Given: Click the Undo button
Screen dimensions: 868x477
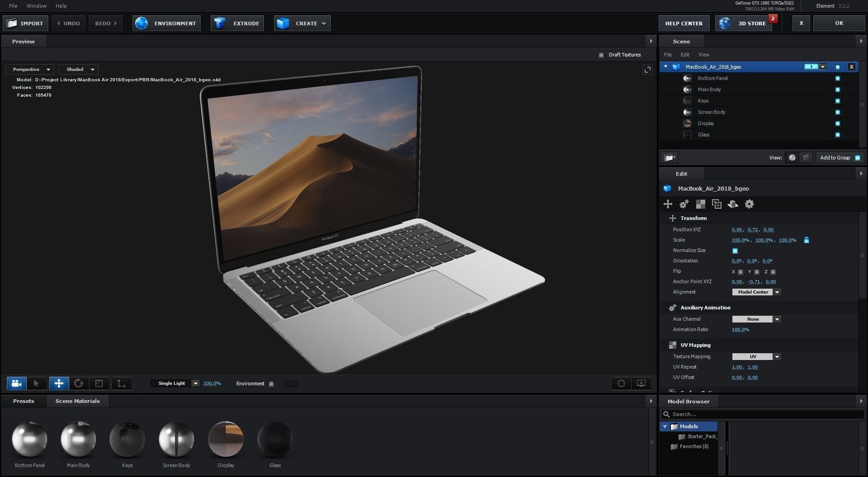Looking at the screenshot, I should (68, 23).
